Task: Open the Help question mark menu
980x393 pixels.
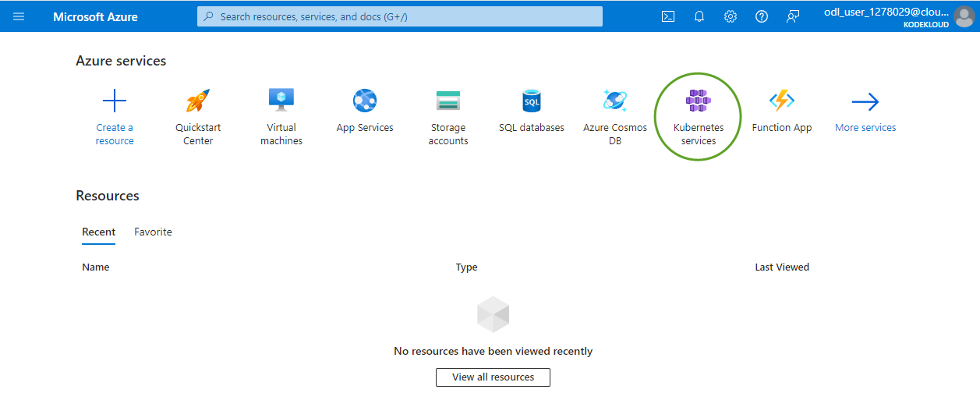Action: click(x=762, y=16)
